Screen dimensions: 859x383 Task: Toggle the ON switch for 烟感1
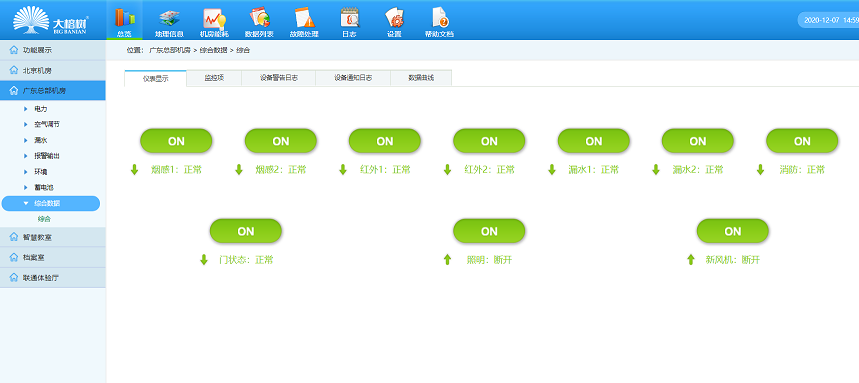coord(176,141)
